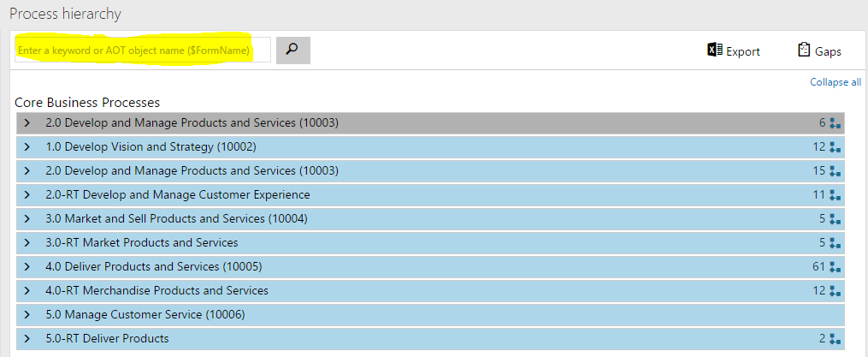The image size is (868, 357).
Task: Click the magnifier search button
Action: pos(292,51)
